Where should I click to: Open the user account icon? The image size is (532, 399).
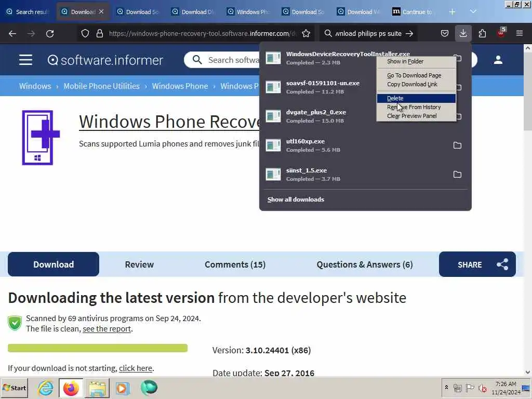tap(498, 60)
